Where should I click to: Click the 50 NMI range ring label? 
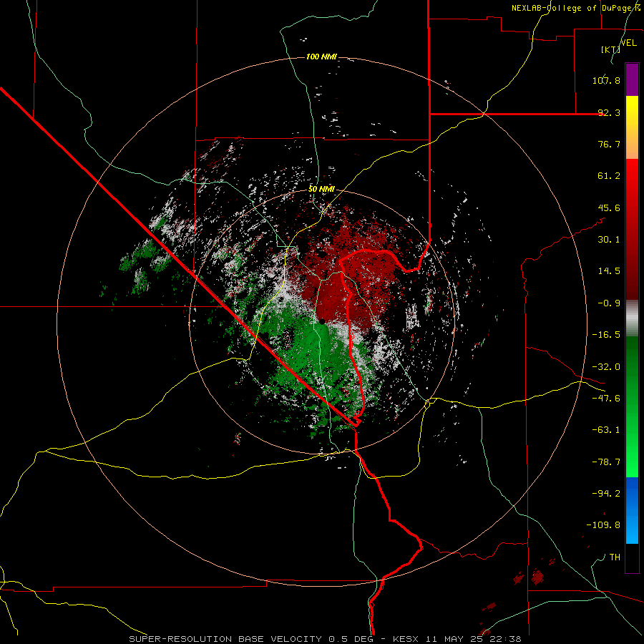321,189
